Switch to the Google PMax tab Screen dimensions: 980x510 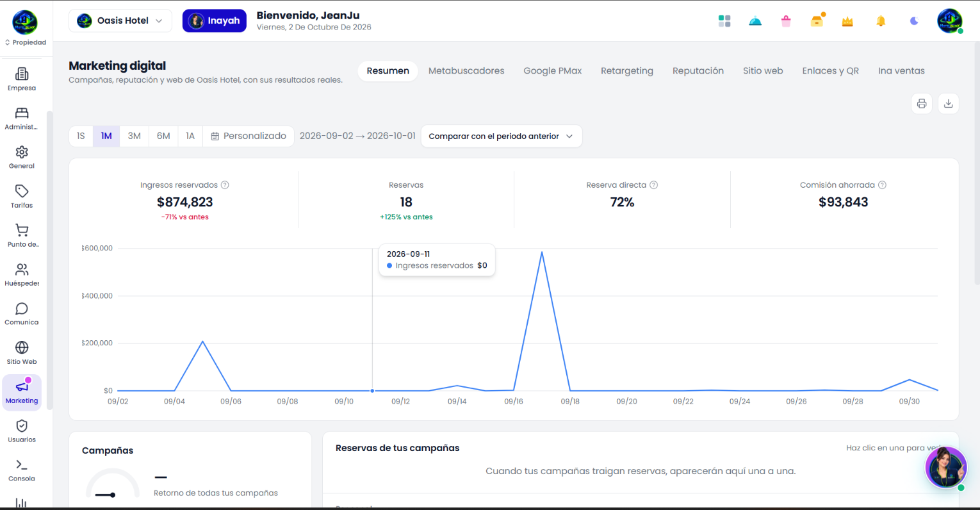click(552, 71)
